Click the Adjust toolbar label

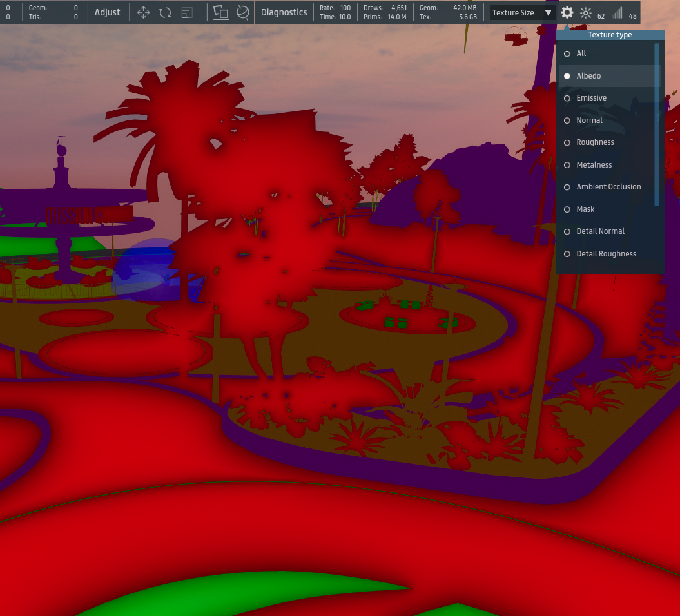(107, 13)
